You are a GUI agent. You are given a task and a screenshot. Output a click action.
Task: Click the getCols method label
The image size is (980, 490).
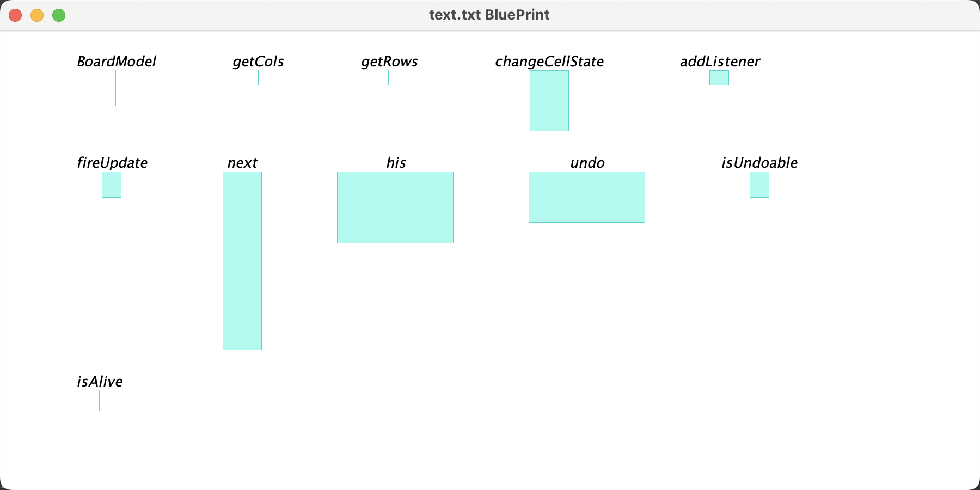pyautogui.click(x=258, y=62)
